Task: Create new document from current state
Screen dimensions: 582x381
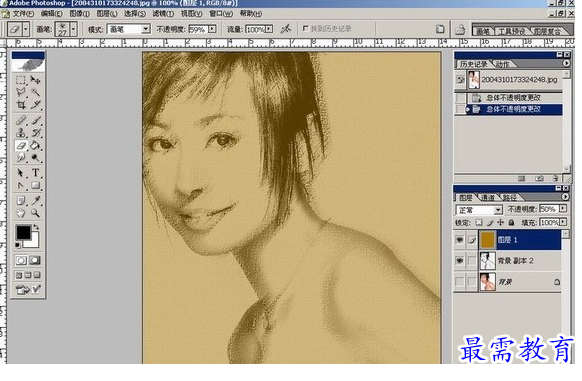Action: pos(521,179)
